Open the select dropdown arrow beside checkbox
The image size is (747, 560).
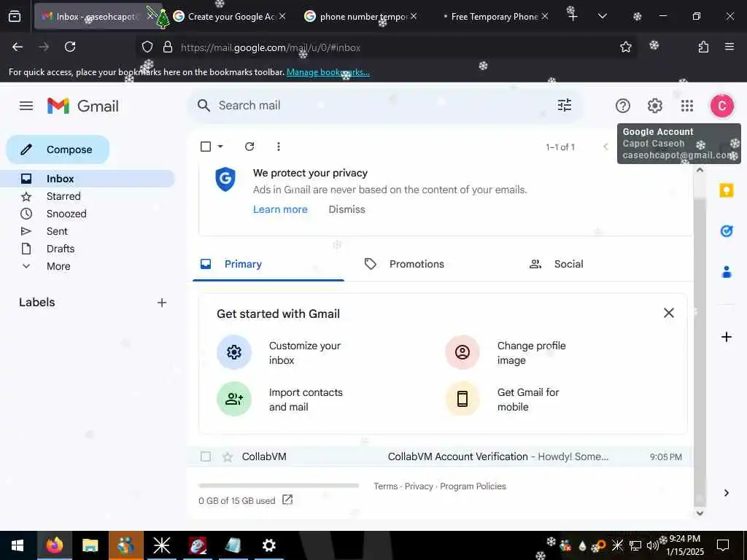pyautogui.click(x=220, y=146)
